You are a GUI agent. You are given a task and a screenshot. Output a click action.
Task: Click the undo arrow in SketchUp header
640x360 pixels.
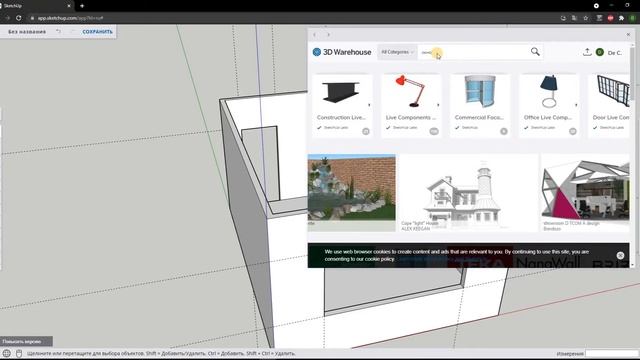[x=58, y=31]
